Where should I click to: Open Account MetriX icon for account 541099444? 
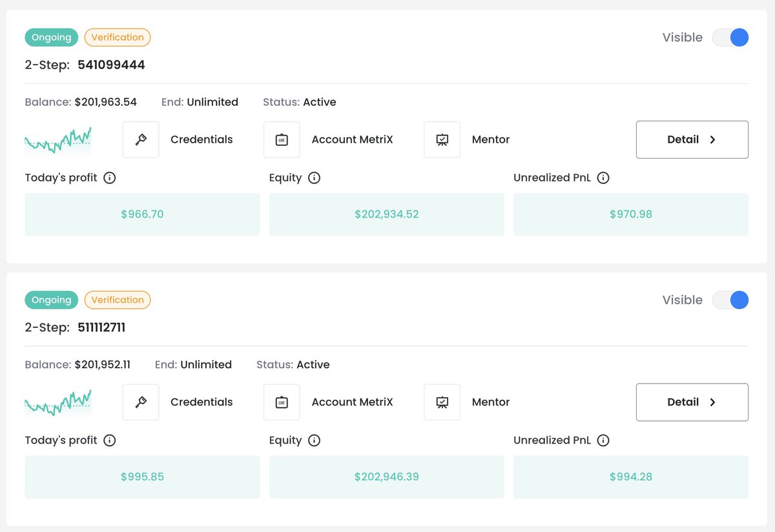pos(282,139)
